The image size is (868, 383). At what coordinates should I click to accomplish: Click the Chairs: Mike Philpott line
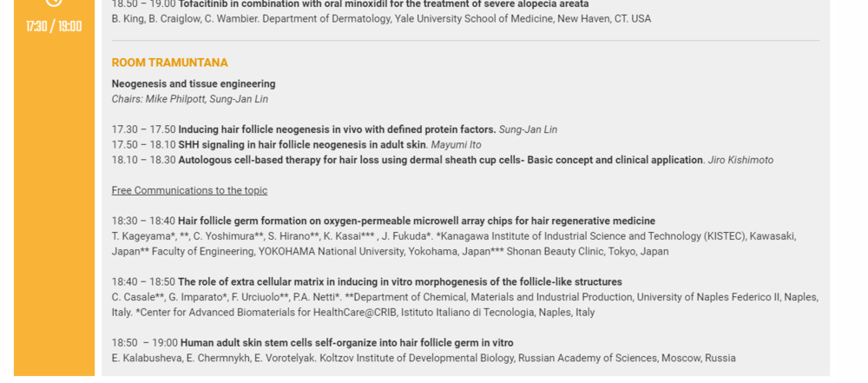pyautogui.click(x=189, y=99)
